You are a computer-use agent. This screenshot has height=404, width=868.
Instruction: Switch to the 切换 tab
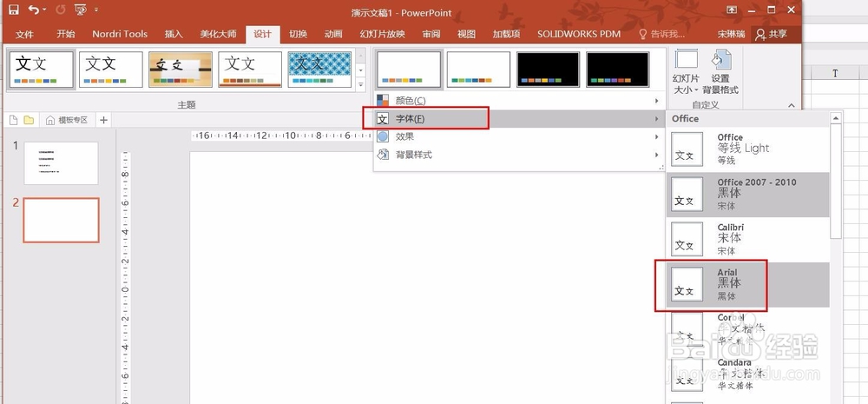pyautogui.click(x=298, y=34)
